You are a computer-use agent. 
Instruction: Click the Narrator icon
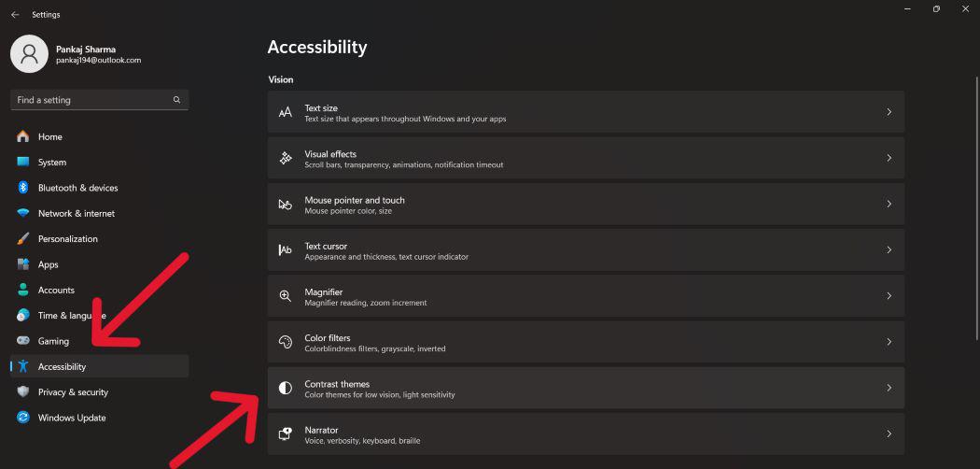286,433
